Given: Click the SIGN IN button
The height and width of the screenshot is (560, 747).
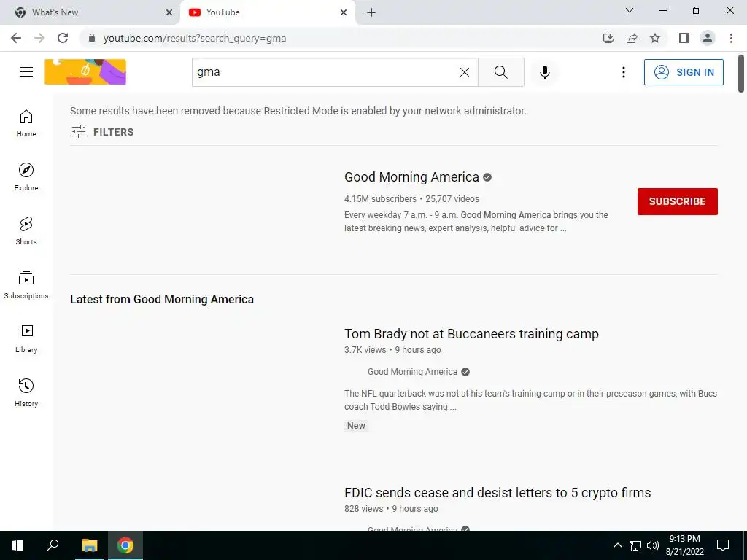Looking at the screenshot, I should [684, 72].
